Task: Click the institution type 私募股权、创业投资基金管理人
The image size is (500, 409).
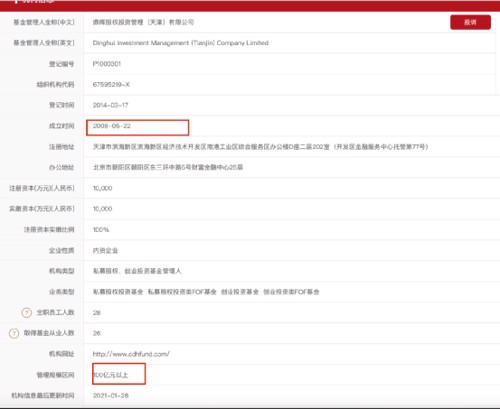Action: coord(137,271)
